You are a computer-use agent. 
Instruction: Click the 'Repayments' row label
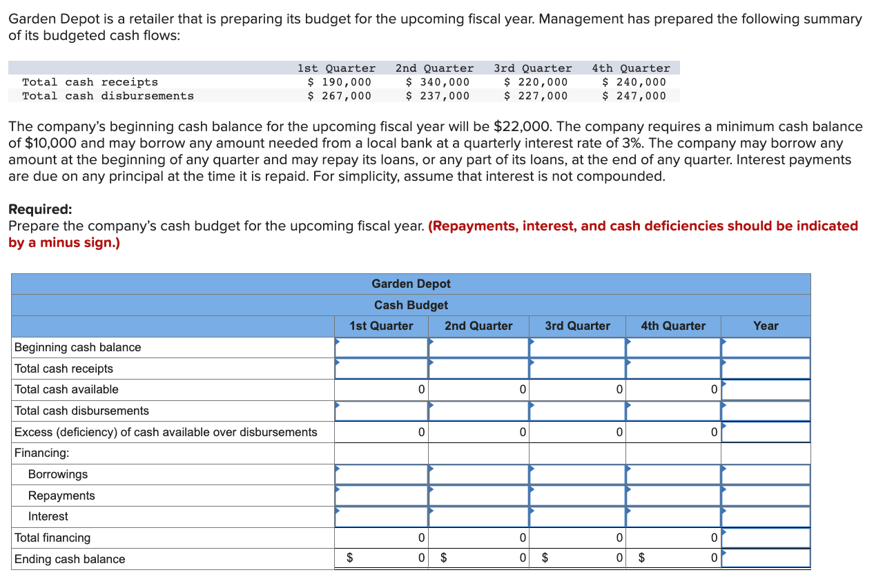(61, 496)
